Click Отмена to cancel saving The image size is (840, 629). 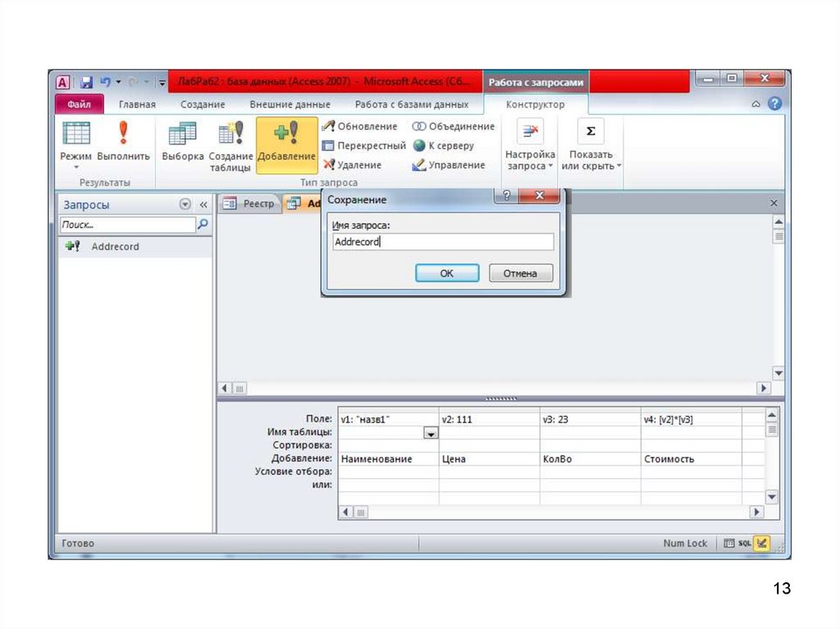[521, 273]
